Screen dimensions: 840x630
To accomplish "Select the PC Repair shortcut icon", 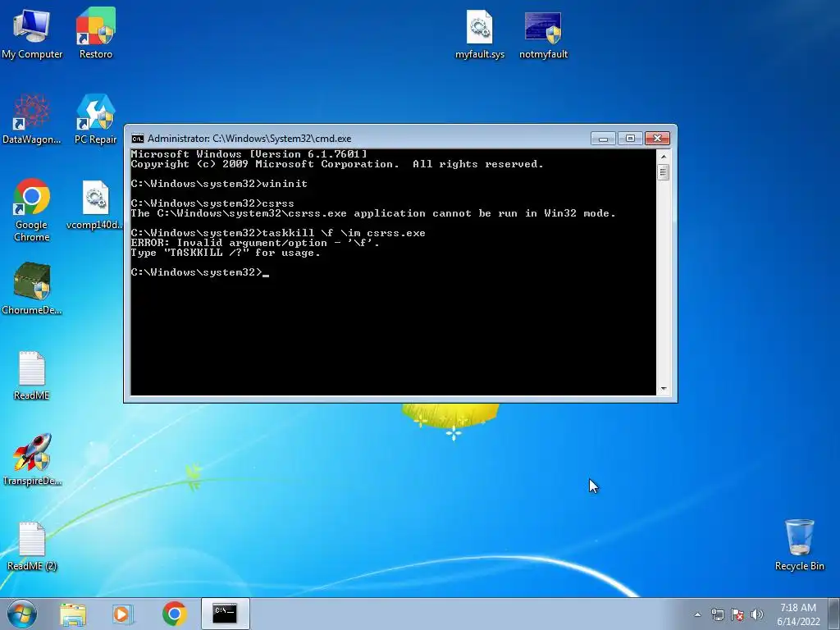I will pyautogui.click(x=95, y=119).
